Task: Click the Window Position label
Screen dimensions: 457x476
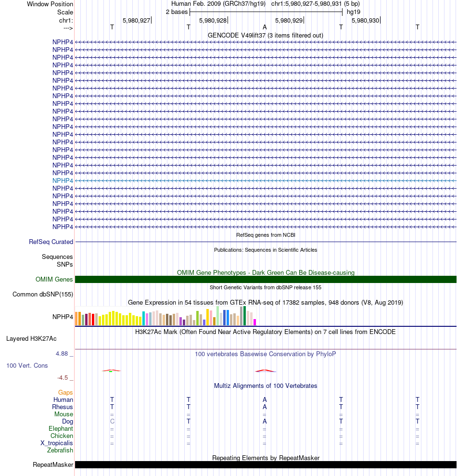Action: tap(50, 4)
